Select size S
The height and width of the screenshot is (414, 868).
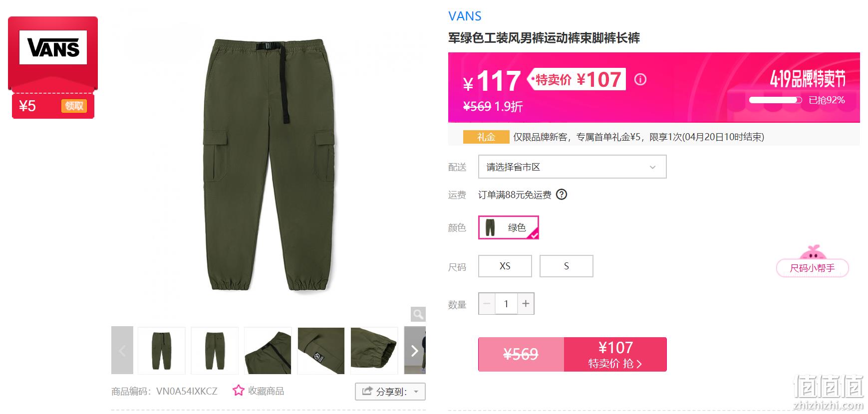click(x=567, y=266)
